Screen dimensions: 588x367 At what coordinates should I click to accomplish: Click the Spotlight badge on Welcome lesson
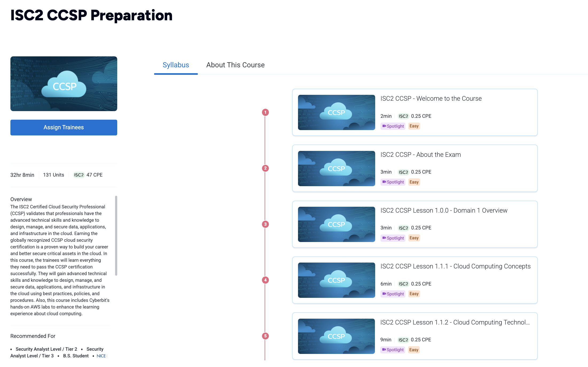(x=393, y=126)
